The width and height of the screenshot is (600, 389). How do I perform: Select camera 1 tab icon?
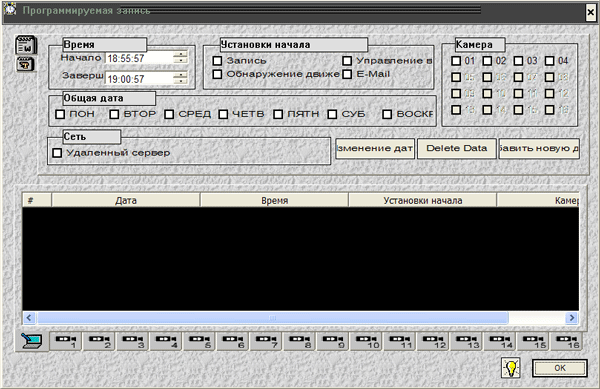click(x=65, y=341)
